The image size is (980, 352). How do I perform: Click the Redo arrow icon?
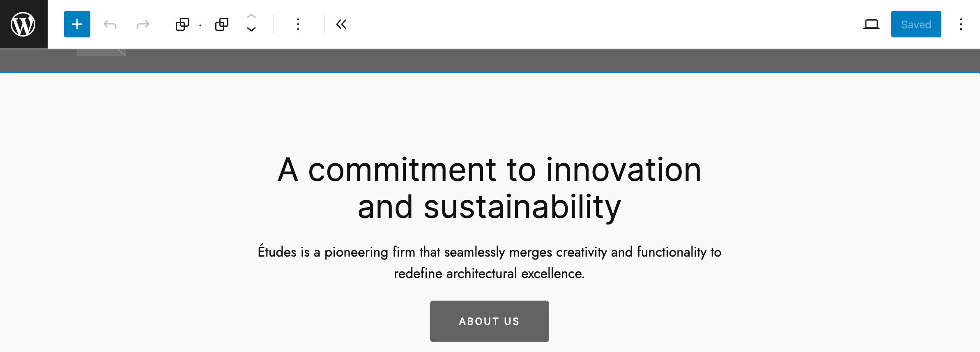click(143, 25)
